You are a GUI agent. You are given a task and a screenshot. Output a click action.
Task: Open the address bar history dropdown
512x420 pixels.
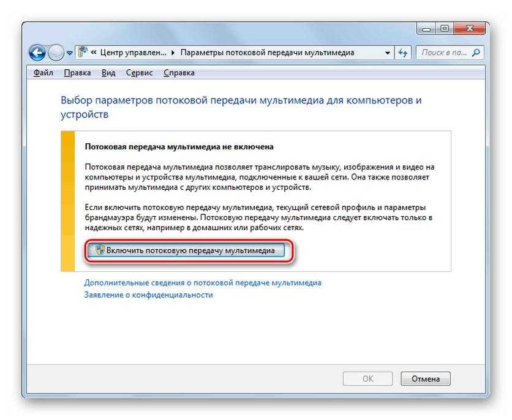click(387, 53)
